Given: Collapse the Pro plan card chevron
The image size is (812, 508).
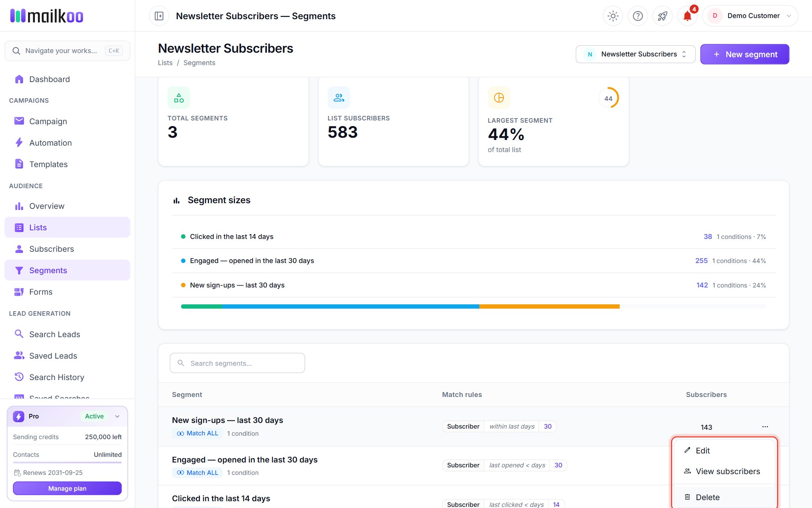Looking at the screenshot, I should click(117, 416).
